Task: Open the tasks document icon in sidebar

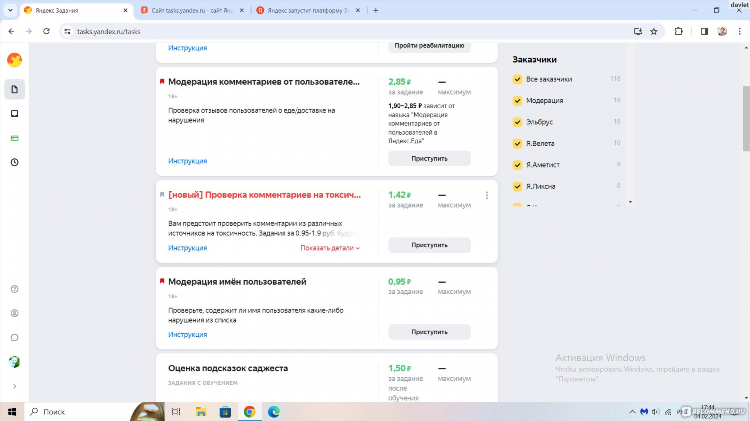Action: click(x=14, y=89)
